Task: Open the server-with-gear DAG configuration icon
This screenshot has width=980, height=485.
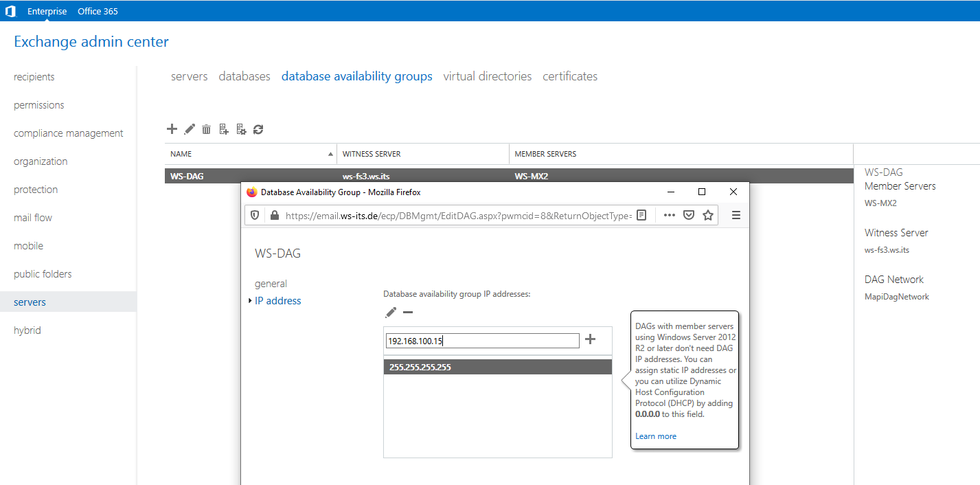Action: tap(241, 128)
